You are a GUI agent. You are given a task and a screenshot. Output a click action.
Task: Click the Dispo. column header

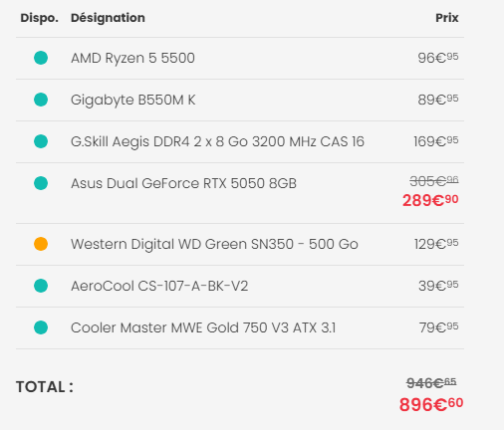[x=39, y=18]
